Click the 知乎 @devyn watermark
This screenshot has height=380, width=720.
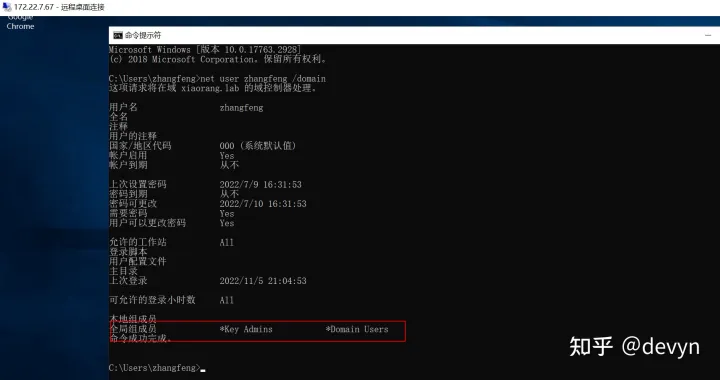point(635,346)
